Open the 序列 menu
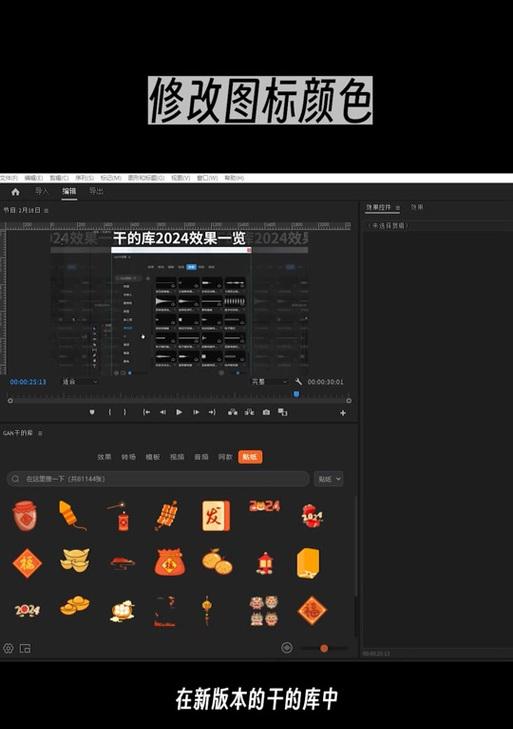The height and width of the screenshot is (729, 513). (84, 178)
